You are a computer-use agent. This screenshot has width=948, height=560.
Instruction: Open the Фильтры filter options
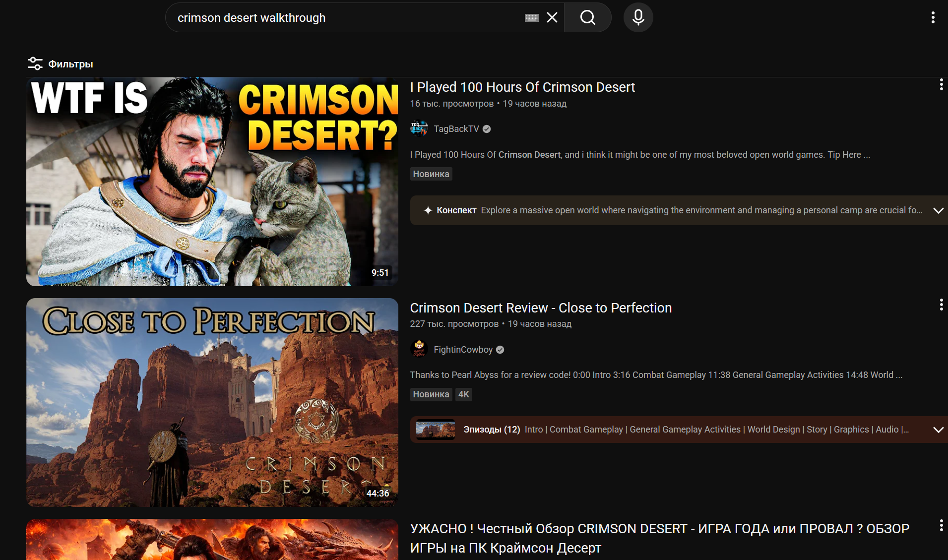(x=61, y=64)
